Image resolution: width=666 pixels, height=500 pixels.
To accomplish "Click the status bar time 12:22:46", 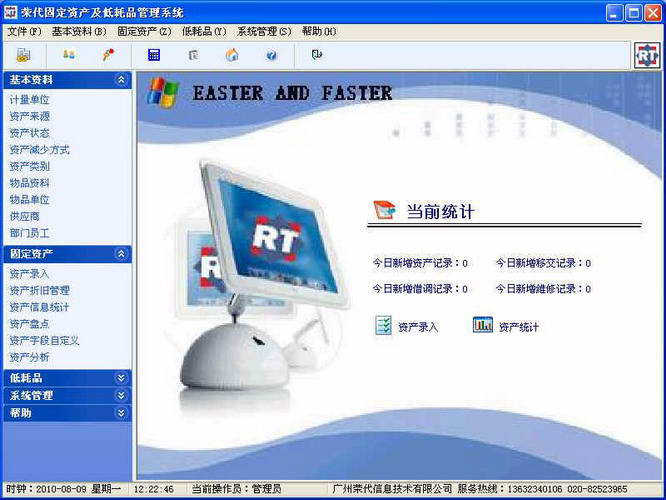I will point(153,489).
